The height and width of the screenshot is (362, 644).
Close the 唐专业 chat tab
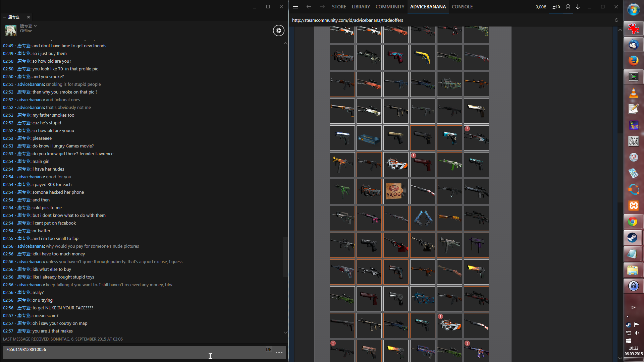point(29,17)
